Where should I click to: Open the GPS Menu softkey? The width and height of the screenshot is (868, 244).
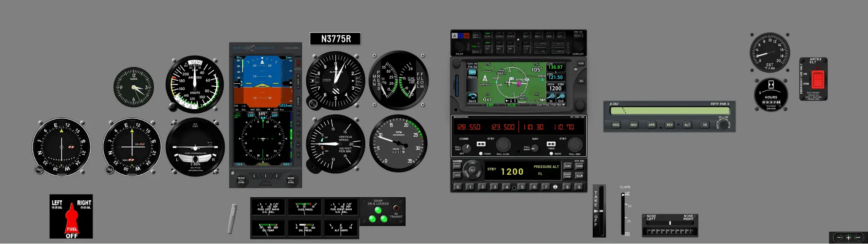point(472,74)
